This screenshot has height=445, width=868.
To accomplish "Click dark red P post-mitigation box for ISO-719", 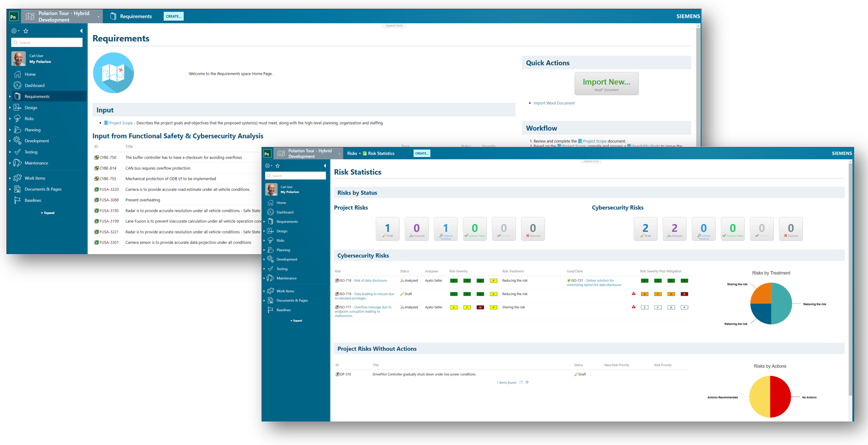I will point(684,294).
